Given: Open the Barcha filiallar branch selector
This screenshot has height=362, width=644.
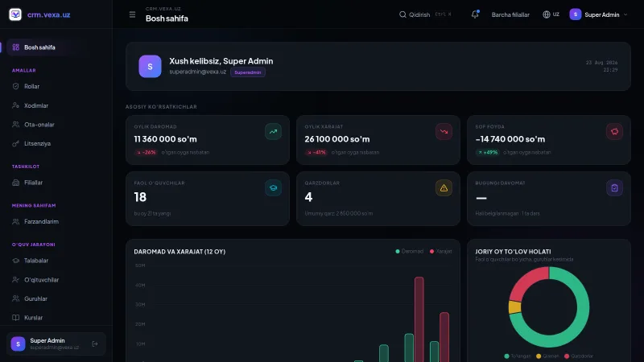Looking at the screenshot, I should (x=510, y=14).
